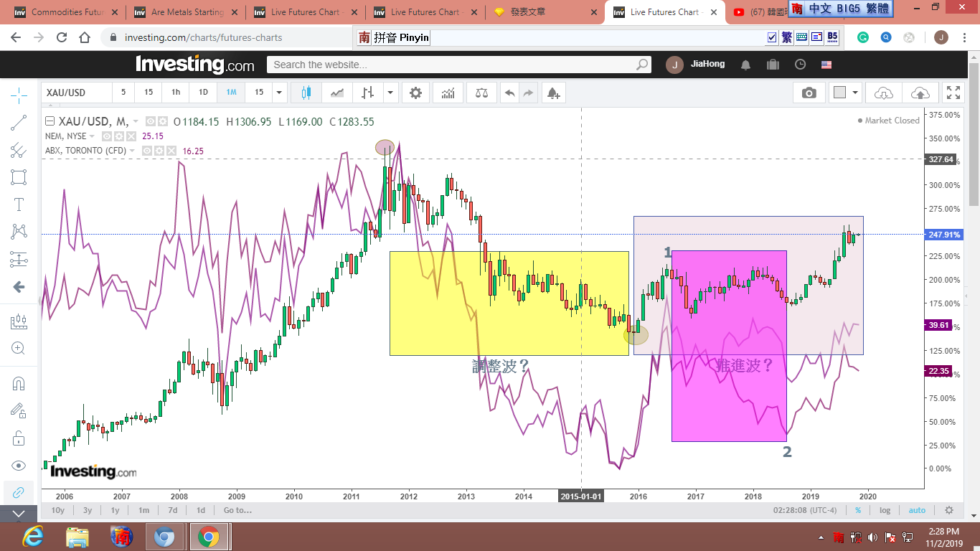Screen dimensions: 980x551
Task: Toggle percent scale at bottom right
Action: tap(857, 510)
